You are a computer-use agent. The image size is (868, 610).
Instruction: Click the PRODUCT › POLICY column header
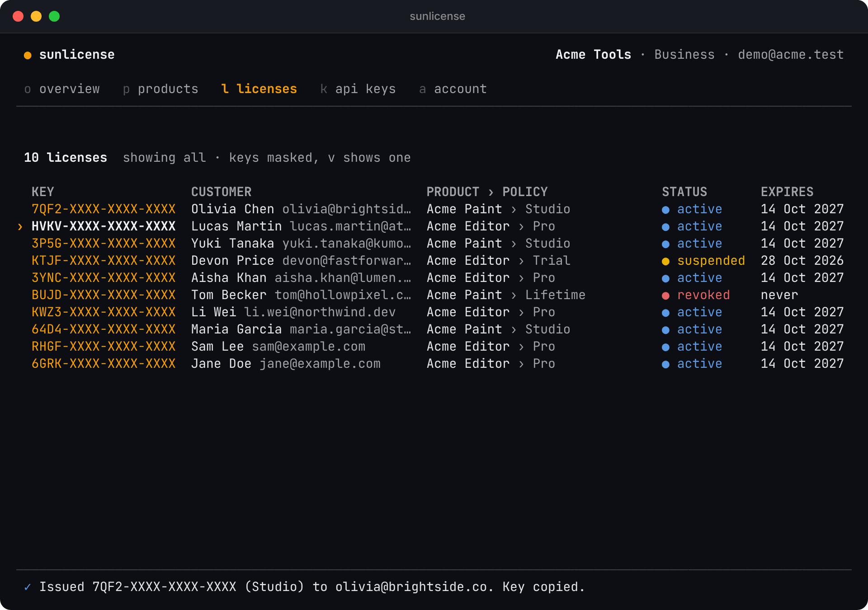pyautogui.click(x=487, y=192)
